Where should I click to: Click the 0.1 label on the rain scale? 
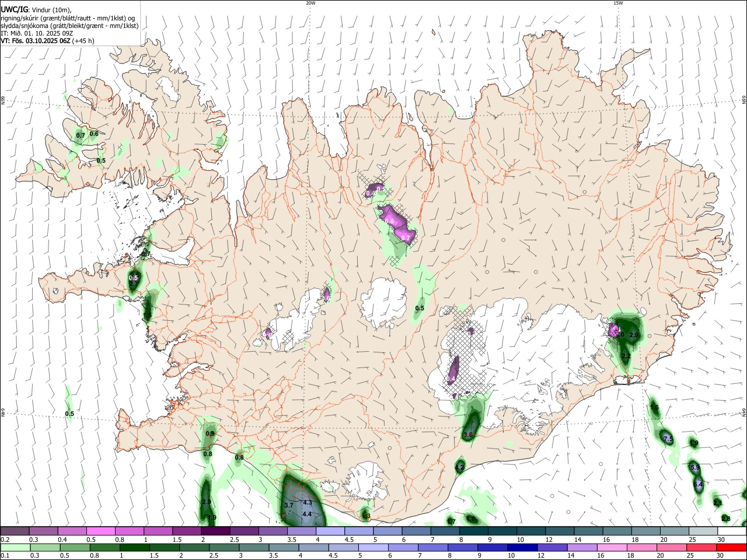[5, 555]
